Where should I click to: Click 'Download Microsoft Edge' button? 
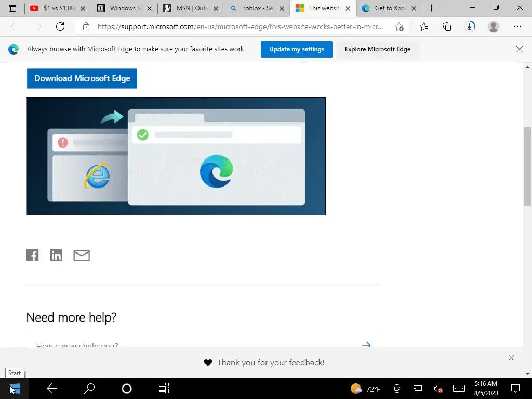click(x=82, y=78)
